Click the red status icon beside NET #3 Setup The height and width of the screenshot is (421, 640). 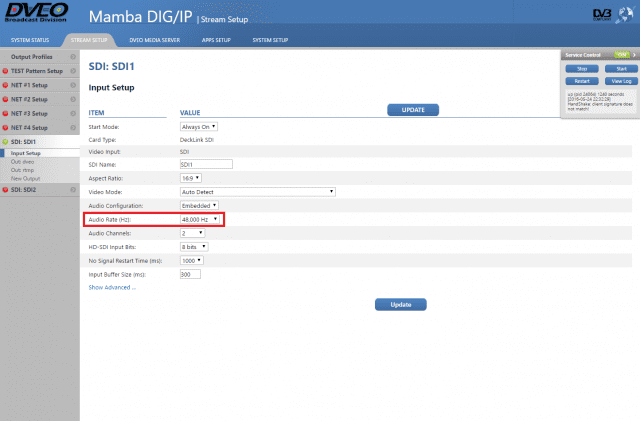coord(5,114)
